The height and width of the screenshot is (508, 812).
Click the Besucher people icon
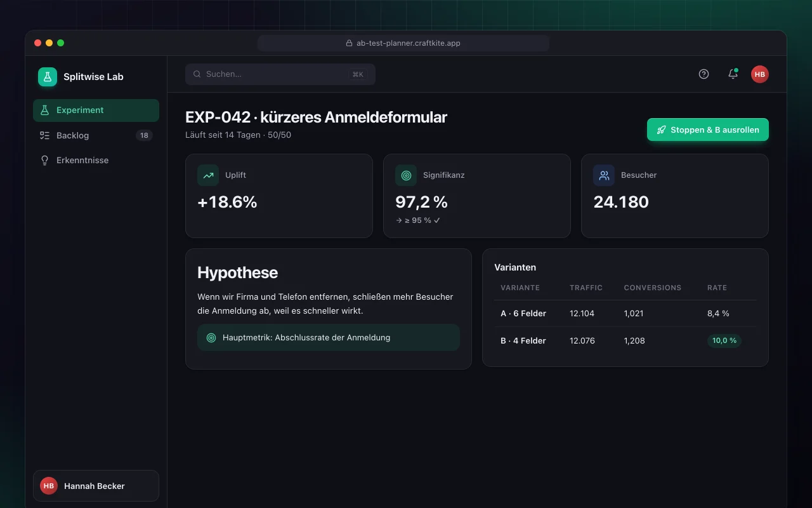click(604, 175)
